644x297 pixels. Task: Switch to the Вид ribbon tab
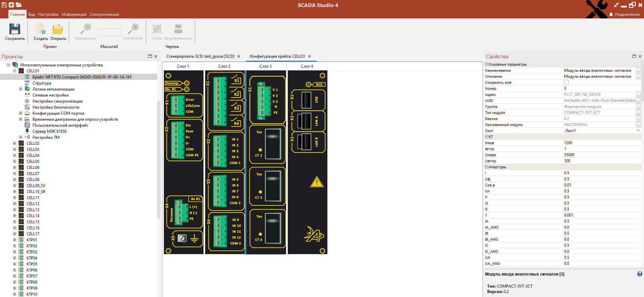point(32,14)
